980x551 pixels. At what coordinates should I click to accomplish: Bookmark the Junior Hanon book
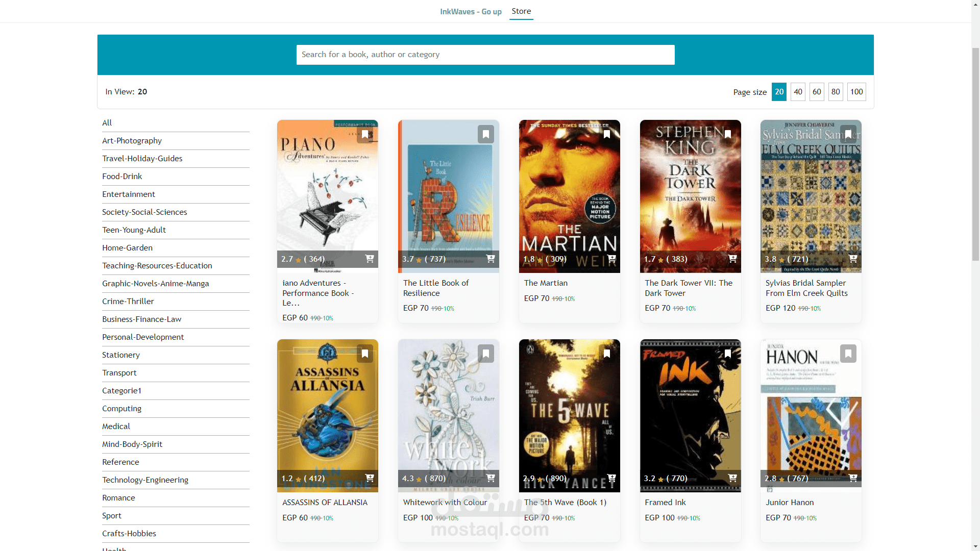pos(848,354)
